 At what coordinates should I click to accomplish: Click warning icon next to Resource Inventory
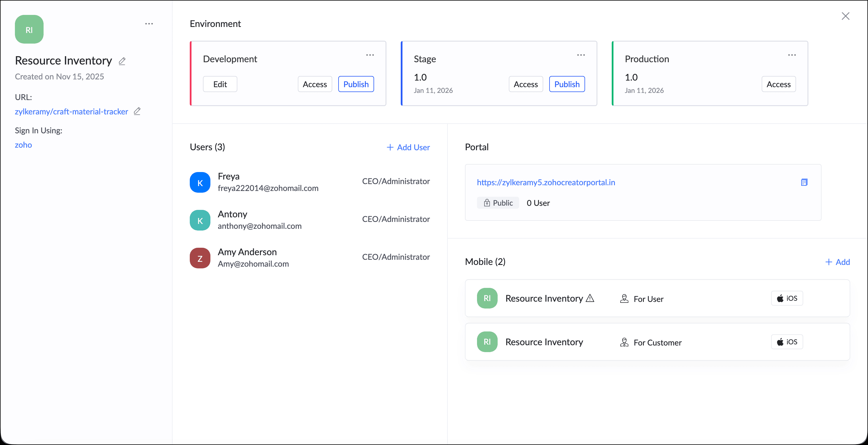point(590,298)
